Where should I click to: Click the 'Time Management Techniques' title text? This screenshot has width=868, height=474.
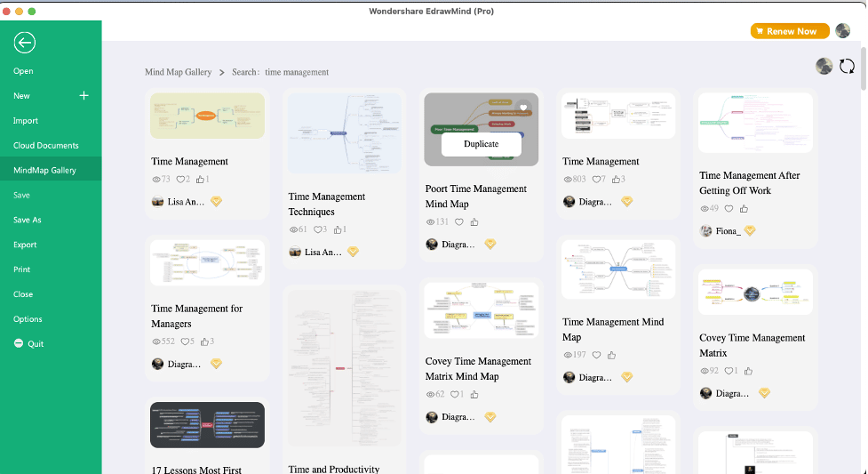(x=327, y=204)
